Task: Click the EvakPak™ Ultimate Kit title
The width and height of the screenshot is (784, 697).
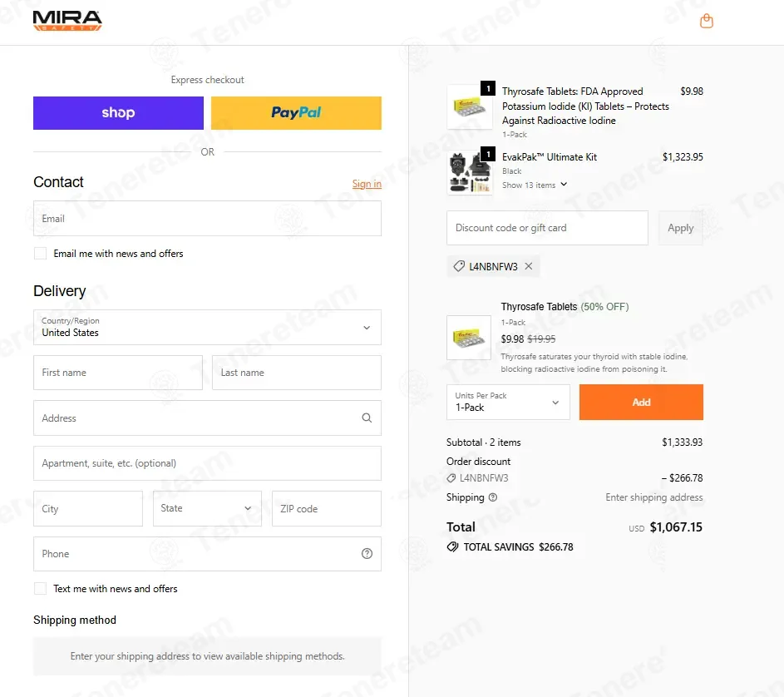Action: (549, 157)
